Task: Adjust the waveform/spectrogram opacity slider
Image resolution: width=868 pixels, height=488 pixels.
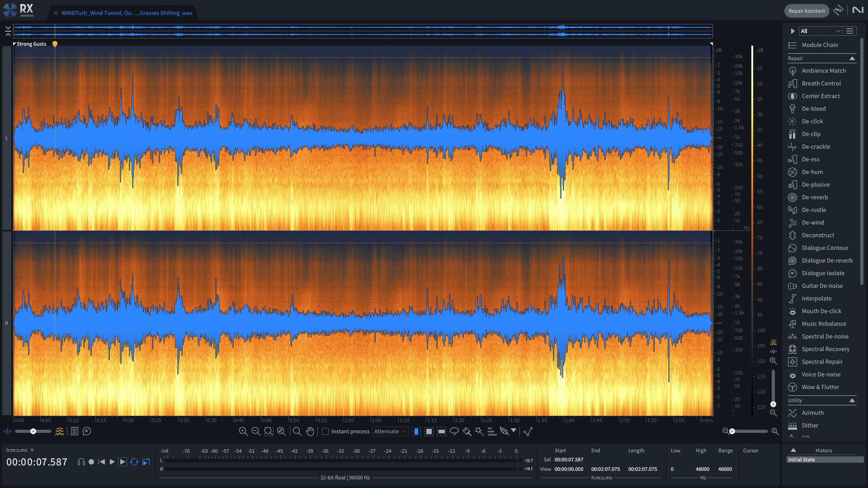Action: pyautogui.click(x=33, y=432)
